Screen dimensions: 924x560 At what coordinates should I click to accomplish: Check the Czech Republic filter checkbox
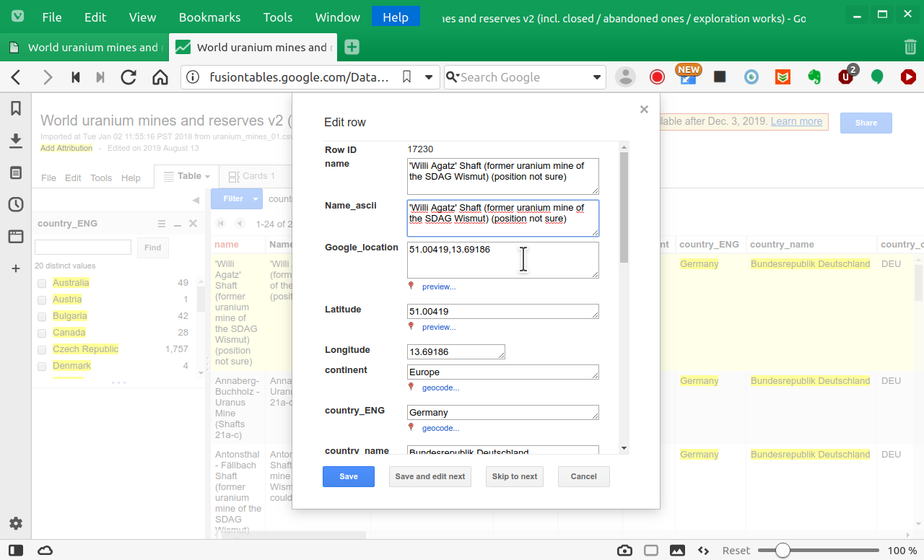click(42, 349)
